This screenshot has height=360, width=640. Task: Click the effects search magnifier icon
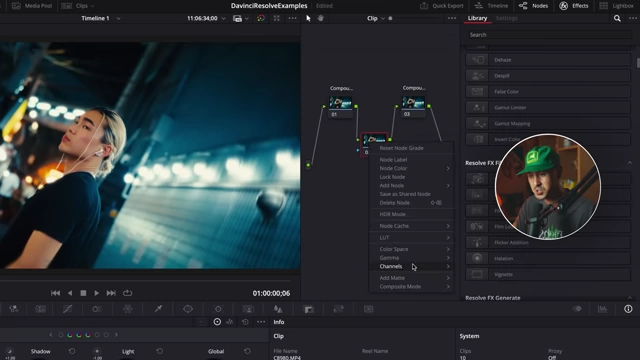coord(617,18)
